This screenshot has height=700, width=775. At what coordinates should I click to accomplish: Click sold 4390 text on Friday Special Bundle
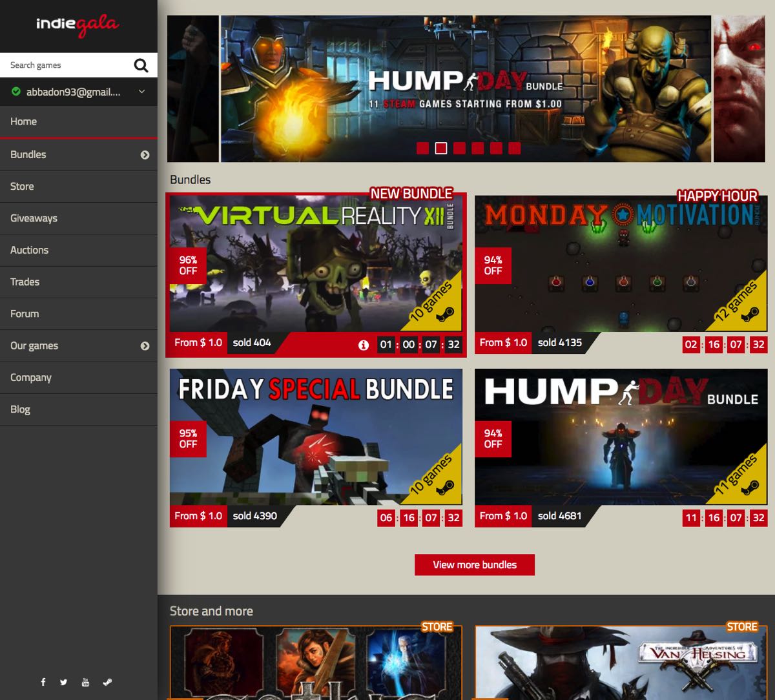255,516
